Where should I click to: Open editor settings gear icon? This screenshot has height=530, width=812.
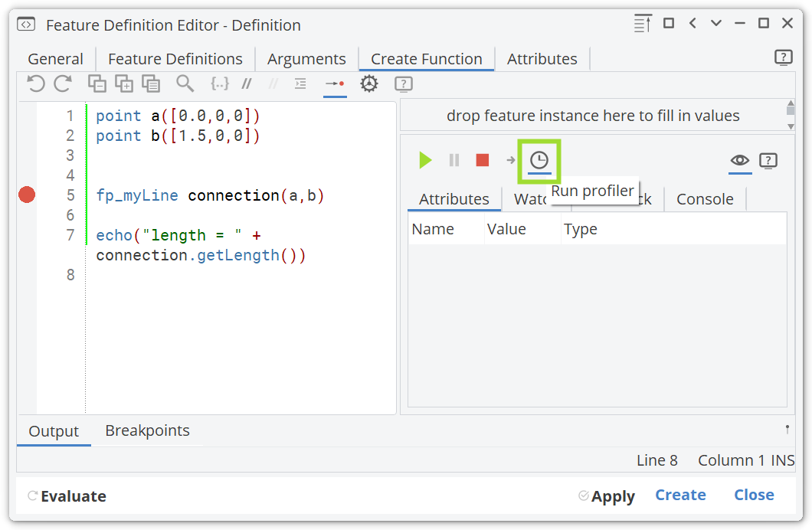(369, 83)
